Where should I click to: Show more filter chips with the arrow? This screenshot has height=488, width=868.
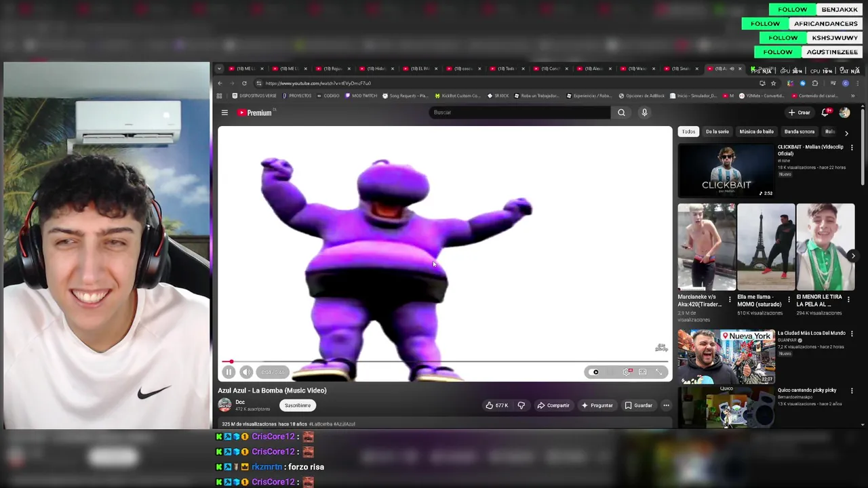(x=846, y=133)
